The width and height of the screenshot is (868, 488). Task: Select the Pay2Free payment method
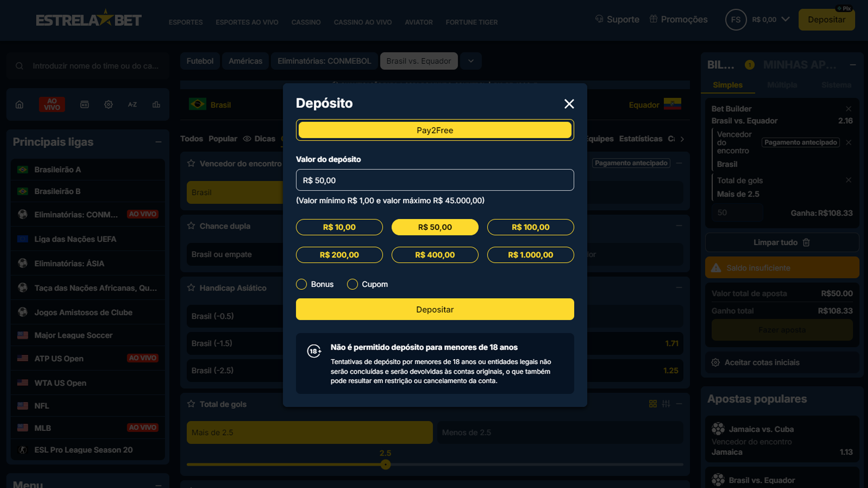[435, 130]
